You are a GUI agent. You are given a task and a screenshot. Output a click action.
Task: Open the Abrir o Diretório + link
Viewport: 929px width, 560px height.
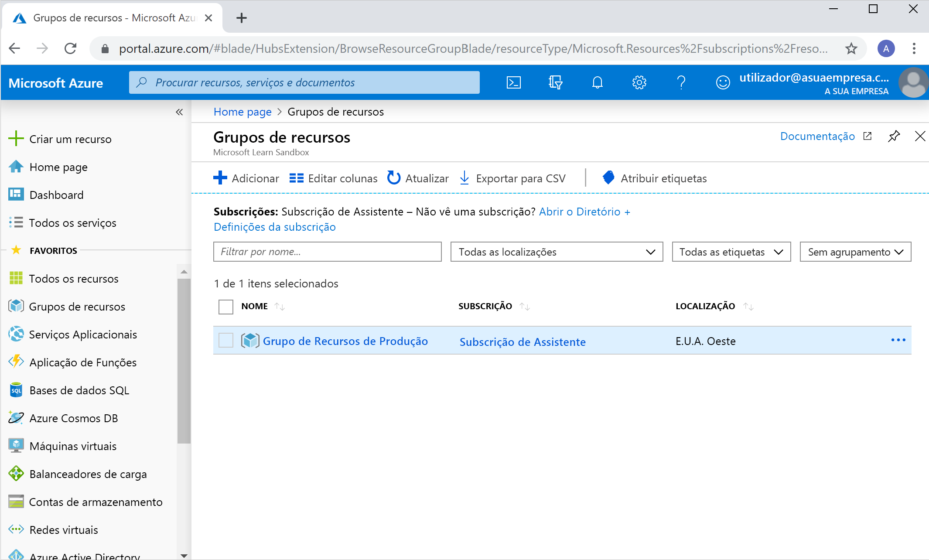click(584, 212)
